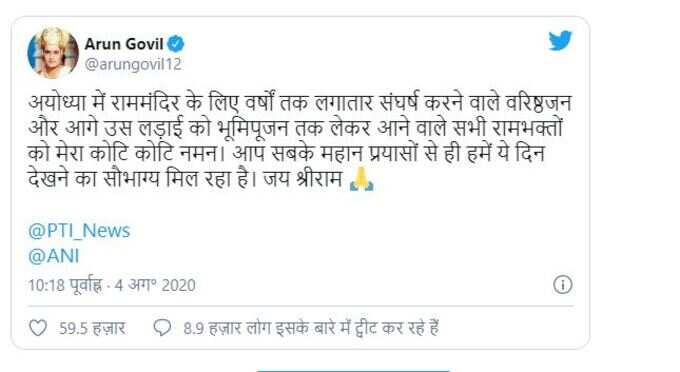
Task: Click tweet line starting को मेरा कोटि कोटि
Action: (287, 154)
